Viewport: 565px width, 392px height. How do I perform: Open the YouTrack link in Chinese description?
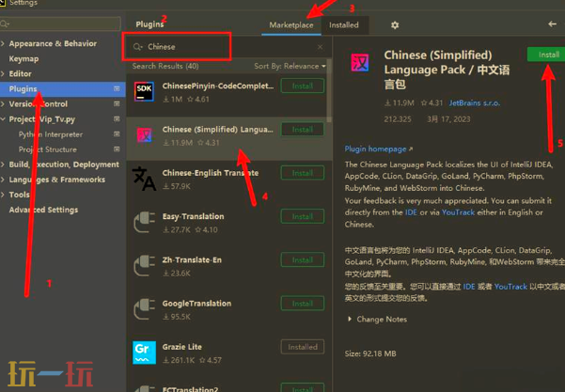510,287
